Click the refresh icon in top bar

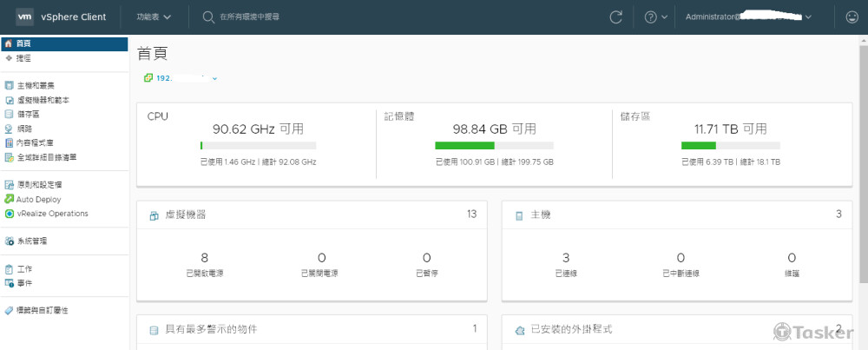click(x=616, y=17)
